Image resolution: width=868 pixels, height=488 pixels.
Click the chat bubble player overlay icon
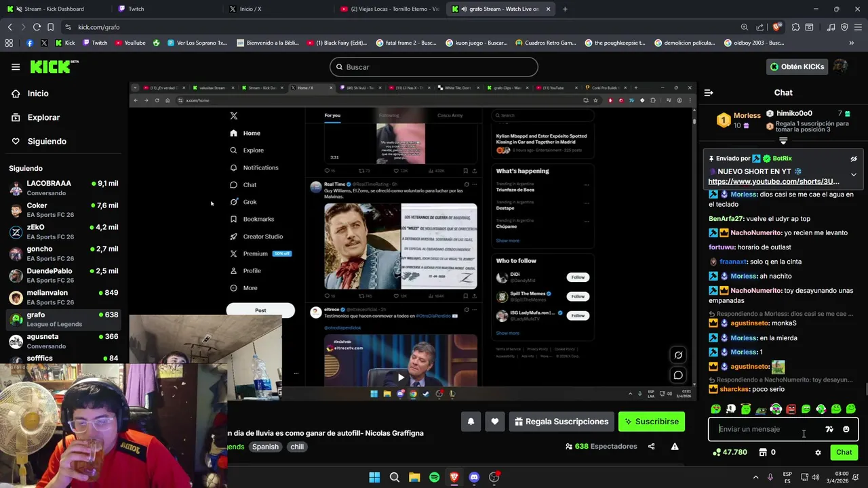(678, 375)
